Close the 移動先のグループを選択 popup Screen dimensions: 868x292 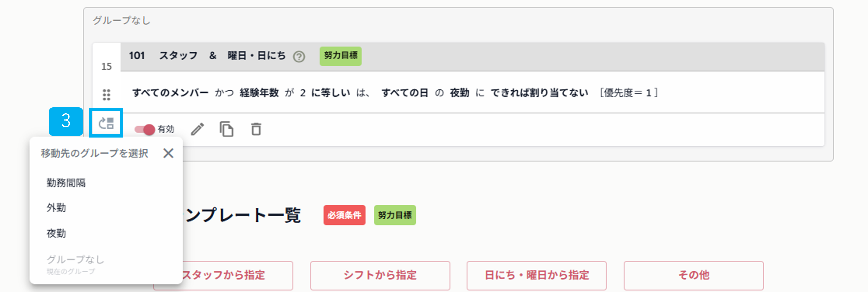click(169, 153)
